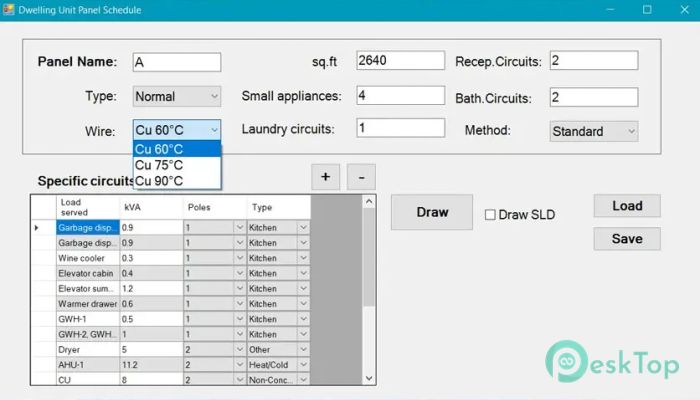Image resolution: width=700 pixels, height=400 pixels.
Task: Select the Dryer load cell
Action: coord(88,350)
